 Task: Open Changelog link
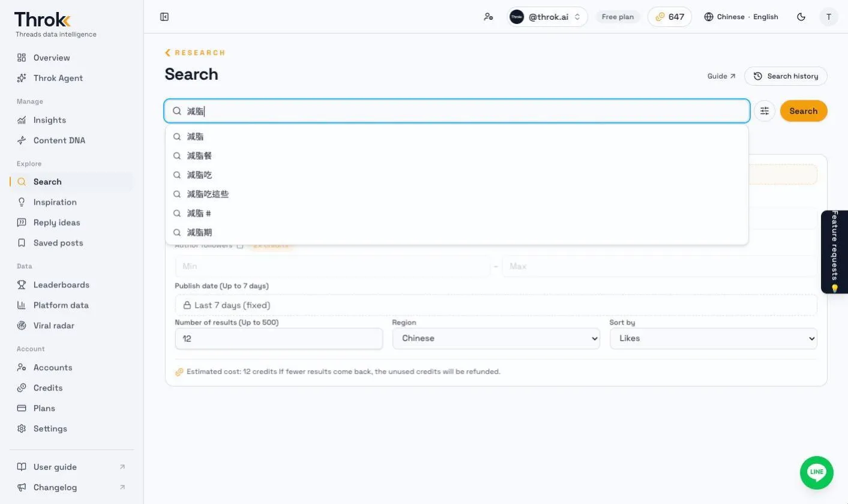click(72, 487)
